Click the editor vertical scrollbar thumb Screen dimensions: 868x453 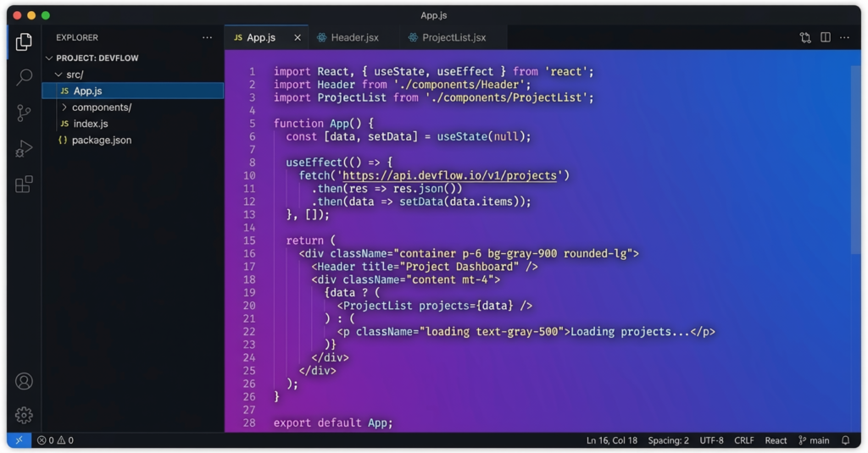pyautogui.click(x=856, y=160)
